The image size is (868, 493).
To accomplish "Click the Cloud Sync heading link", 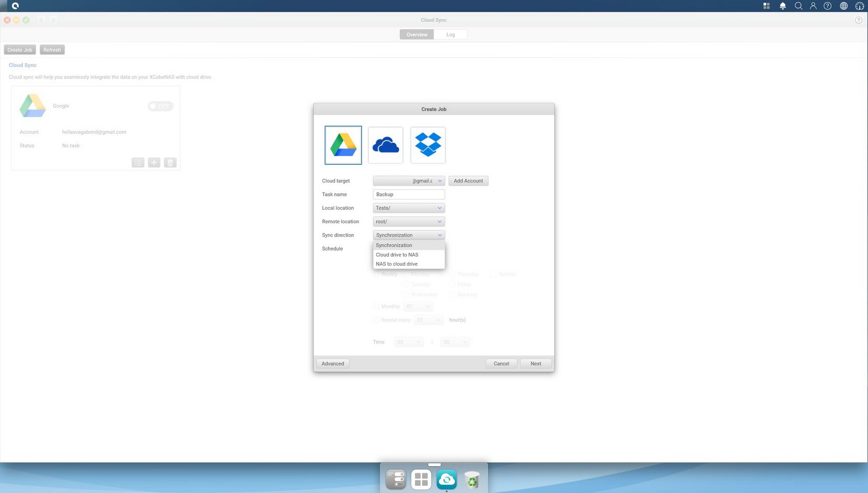I will (23, 65).
